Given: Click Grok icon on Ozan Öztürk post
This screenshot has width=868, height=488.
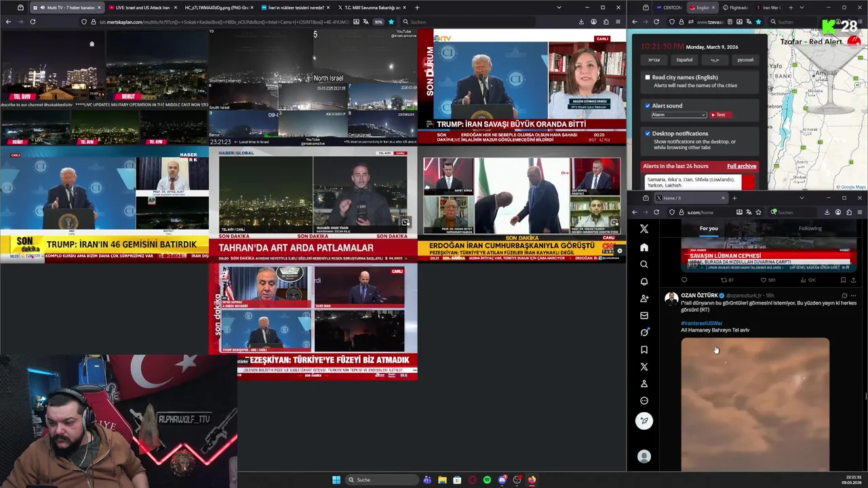Looking at the screenshot, I should tap(844, 296).
